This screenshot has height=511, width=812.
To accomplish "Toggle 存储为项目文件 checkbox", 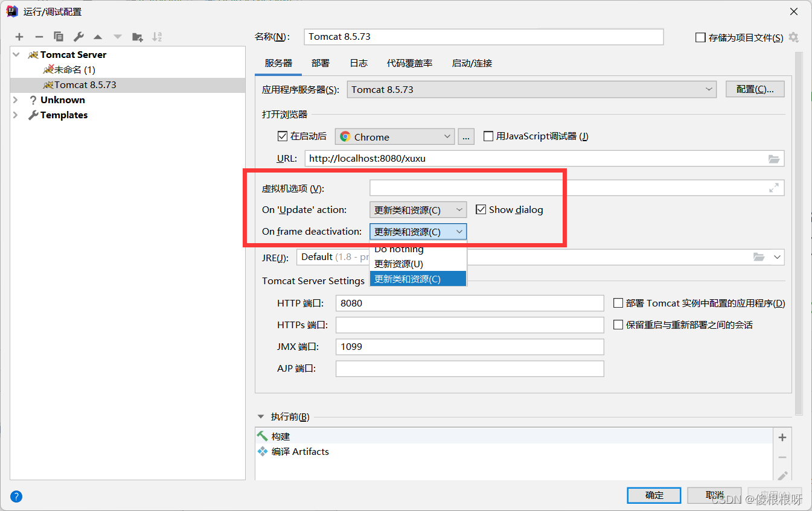I will [700, 37].
